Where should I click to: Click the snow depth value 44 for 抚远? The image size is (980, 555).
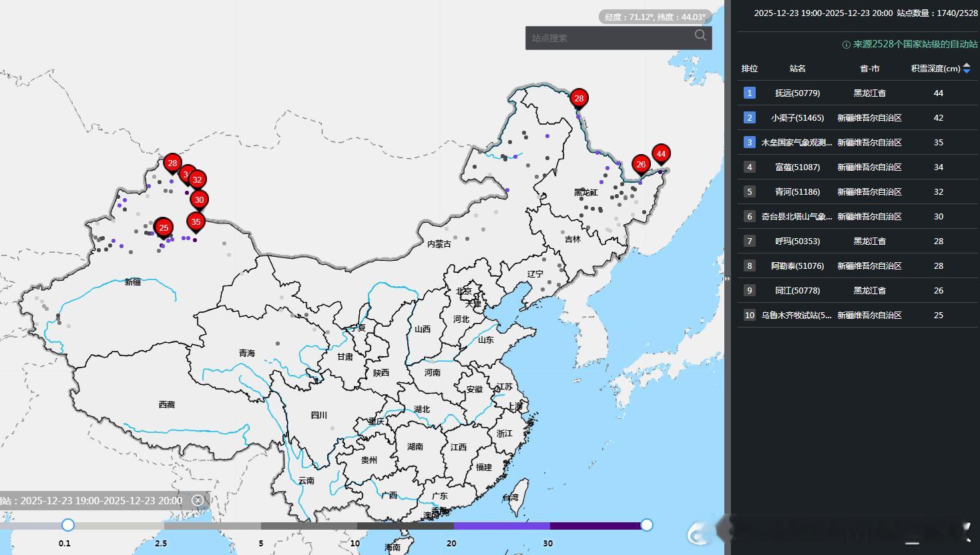click(939, 93)
